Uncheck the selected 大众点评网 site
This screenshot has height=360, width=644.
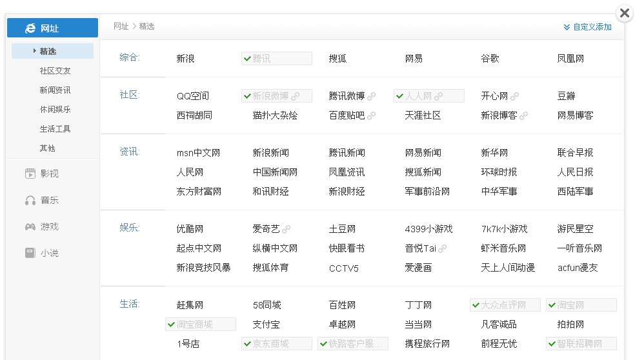[x=505, y=305]
